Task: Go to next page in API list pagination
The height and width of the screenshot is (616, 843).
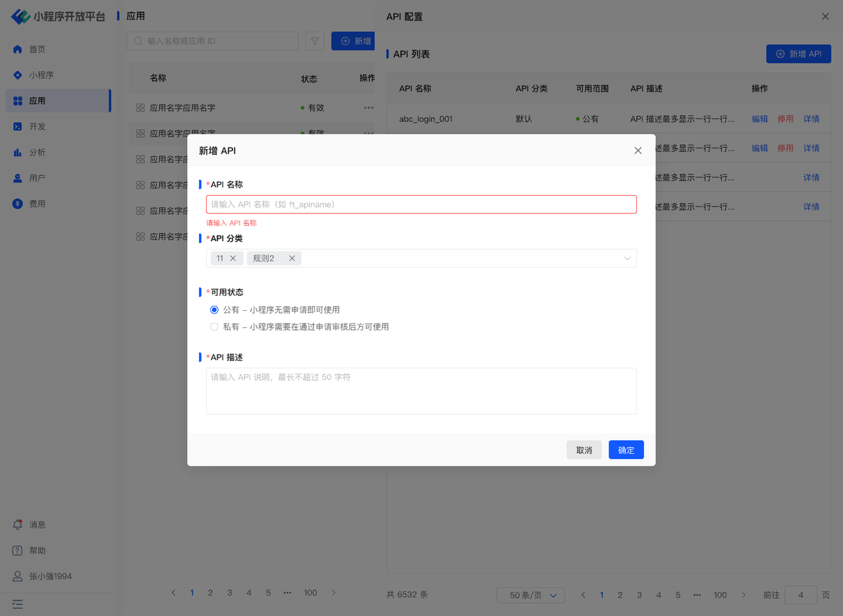Action: (744, 595)
